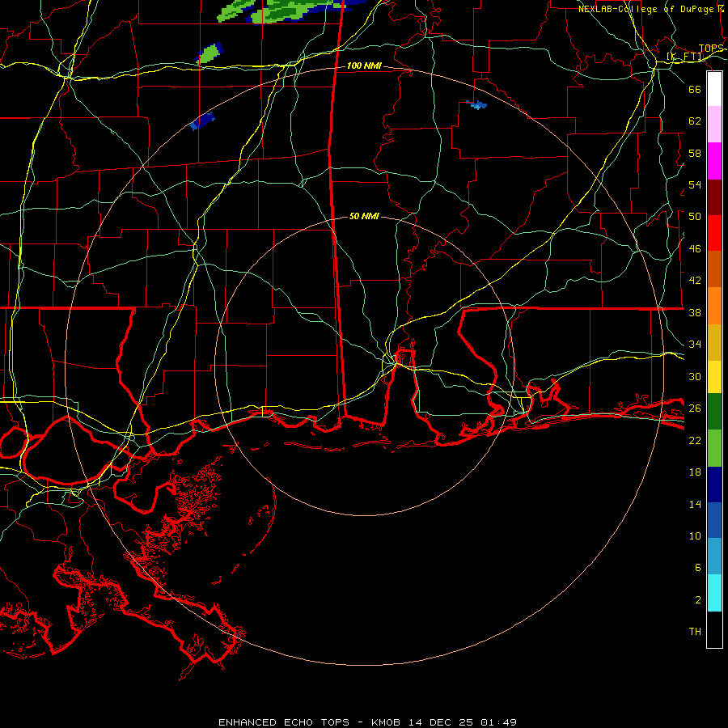Click the '62' legend value

tap(695, 121)
